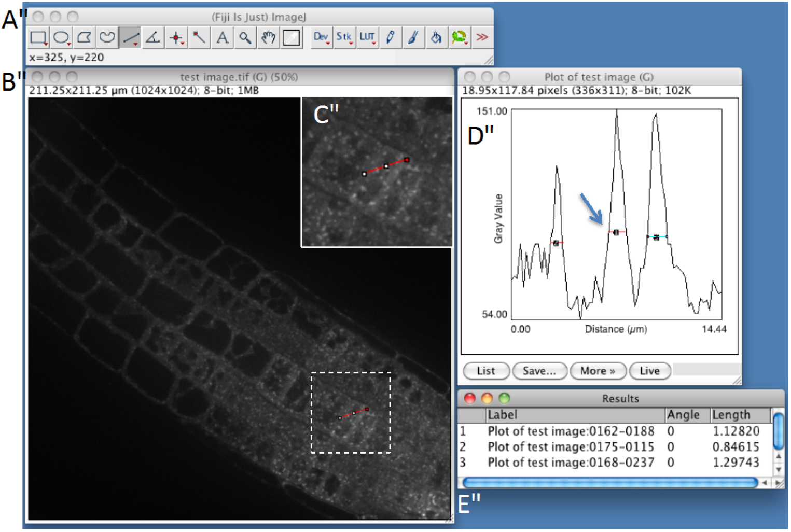Screen dimensions: 791x532
Task: Click the Length column header in Results
Action: click(x=740, y=415)
